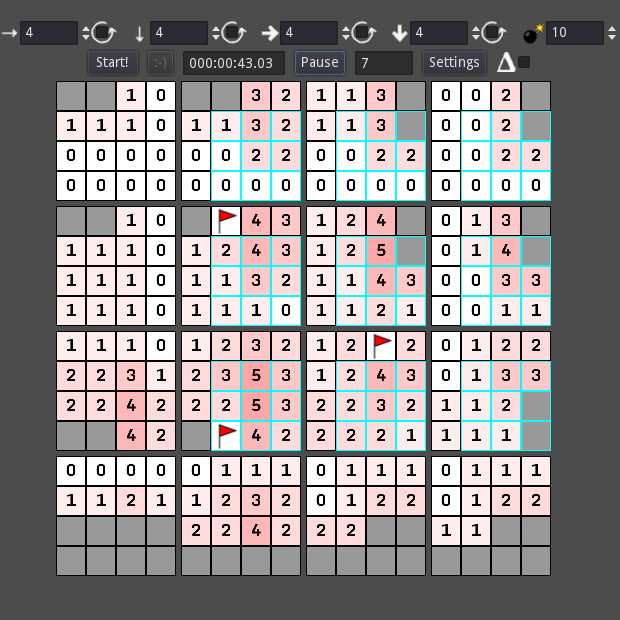Click the red flag left of the 4 3 cells
The height and width of the screenshot is (620, 620).
click(226, 221)
